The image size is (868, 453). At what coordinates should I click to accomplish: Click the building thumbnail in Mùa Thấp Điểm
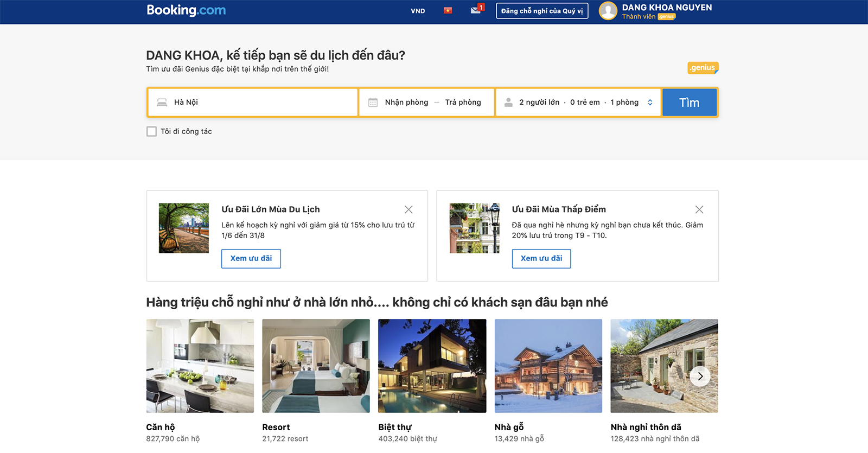[x=475, y=228]
